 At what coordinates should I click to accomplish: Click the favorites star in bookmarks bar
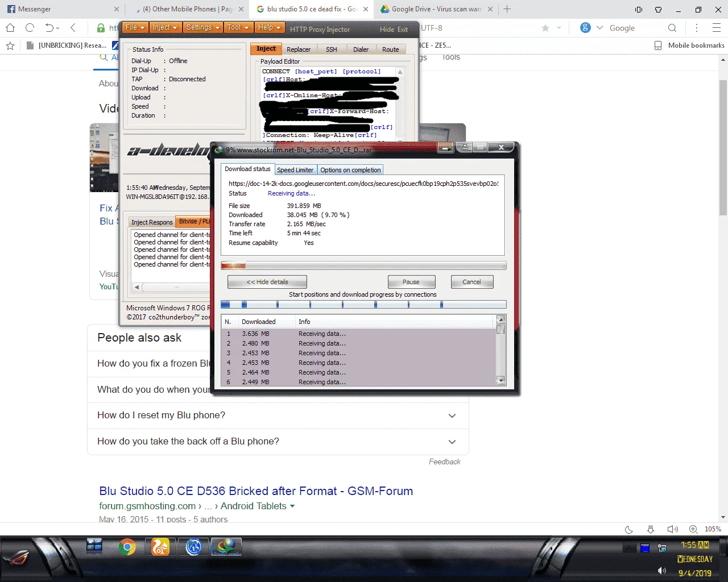(x=10, y=45)
